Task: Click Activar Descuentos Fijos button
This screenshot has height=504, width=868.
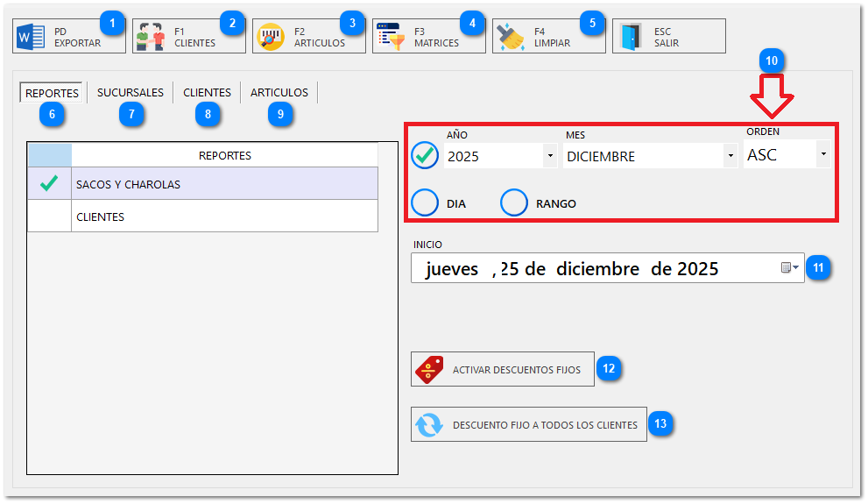Action: [x=503, y=369]
